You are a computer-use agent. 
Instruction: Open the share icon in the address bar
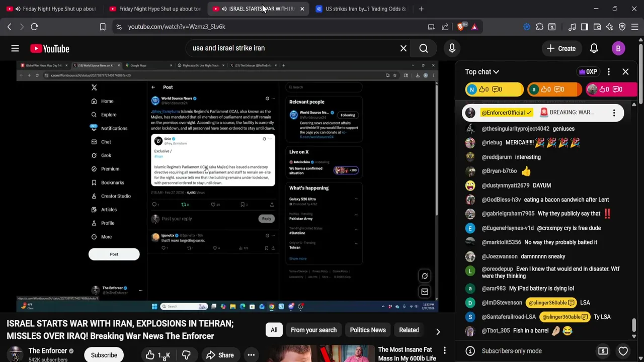(445, 27)
